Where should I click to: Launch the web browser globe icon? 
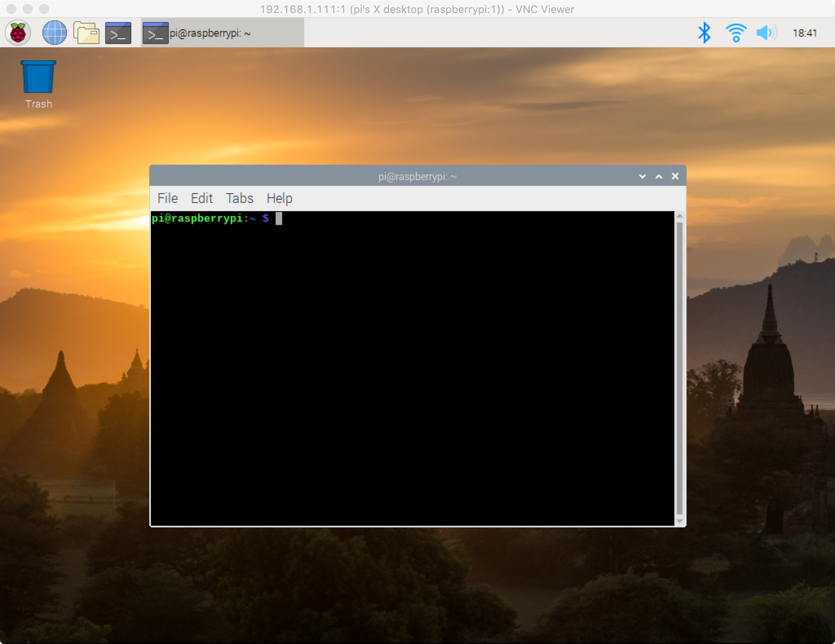tap(55, 33)
